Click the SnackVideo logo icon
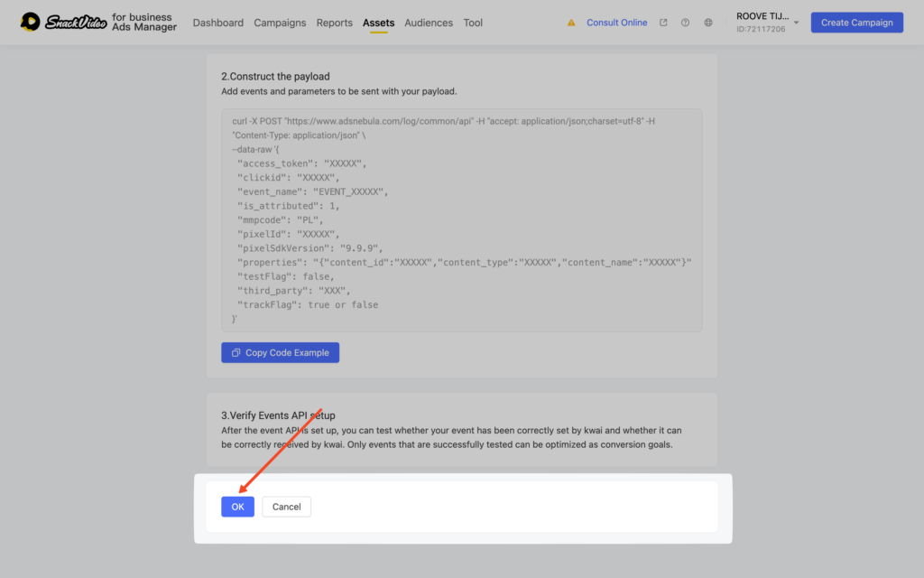The width and height of the screenshot is (924, 578). click(30, 23)
